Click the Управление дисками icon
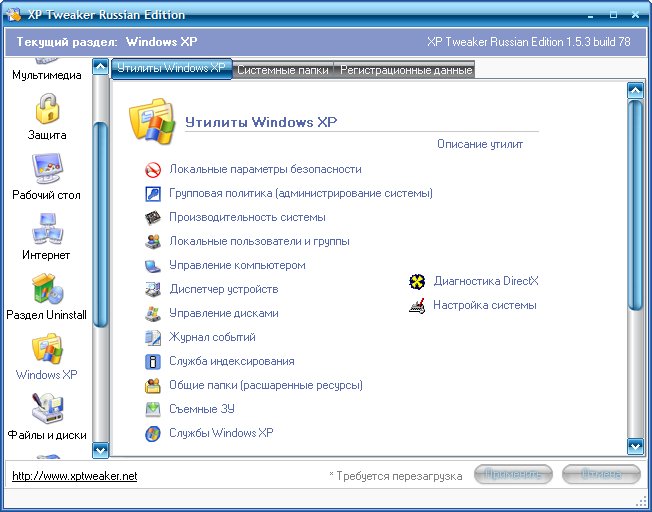The image size is (652, 512). [x=153, y=314]
